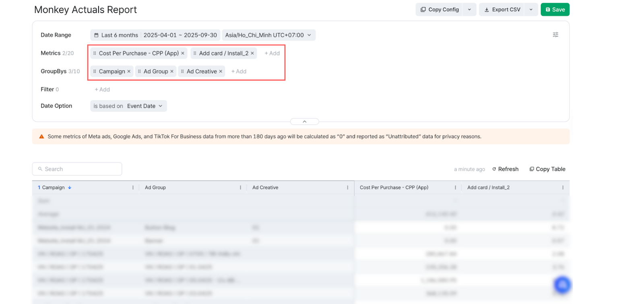Screen dimensions: 644x304
Task: Change the Event Date option dropdown
Action: pyautogui.click(x=144, y=106)
